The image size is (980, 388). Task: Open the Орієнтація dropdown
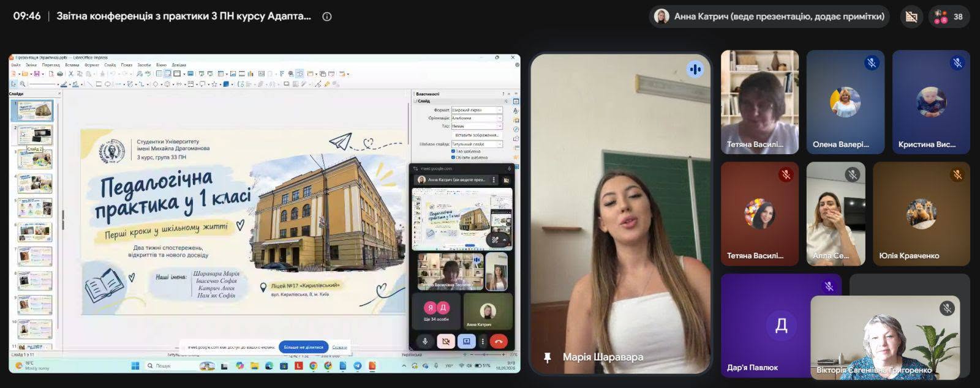(x=477, y=118)
